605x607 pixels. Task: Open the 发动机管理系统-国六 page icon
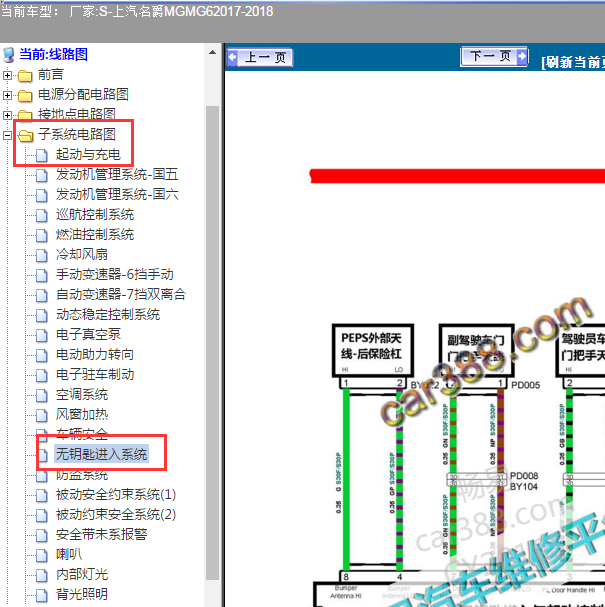(x=41, y=195)
